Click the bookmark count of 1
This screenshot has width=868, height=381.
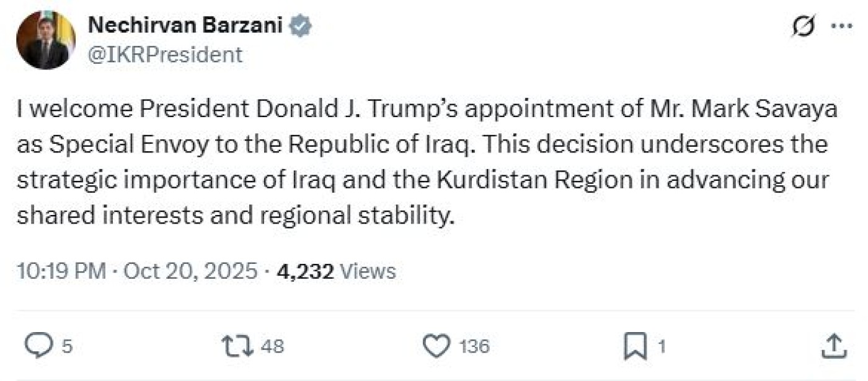click(x=661, y=346)
